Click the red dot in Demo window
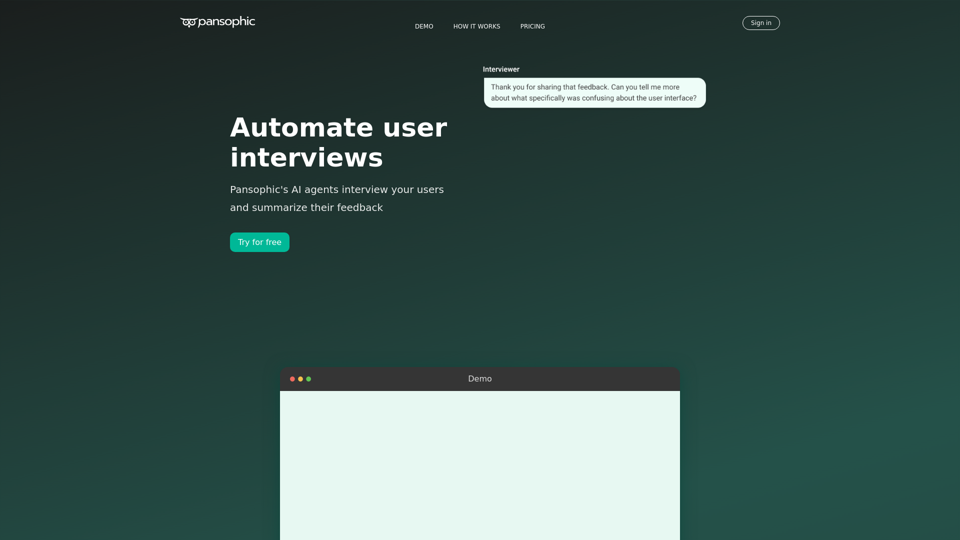This screenshot has height=540, width=960. 292,379
